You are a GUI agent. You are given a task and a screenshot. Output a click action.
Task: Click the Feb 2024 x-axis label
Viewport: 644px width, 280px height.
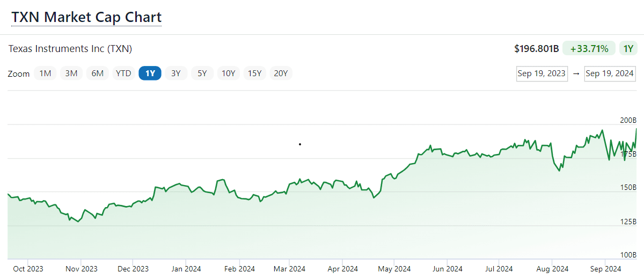pyautogui.click(x=239, y=269)
